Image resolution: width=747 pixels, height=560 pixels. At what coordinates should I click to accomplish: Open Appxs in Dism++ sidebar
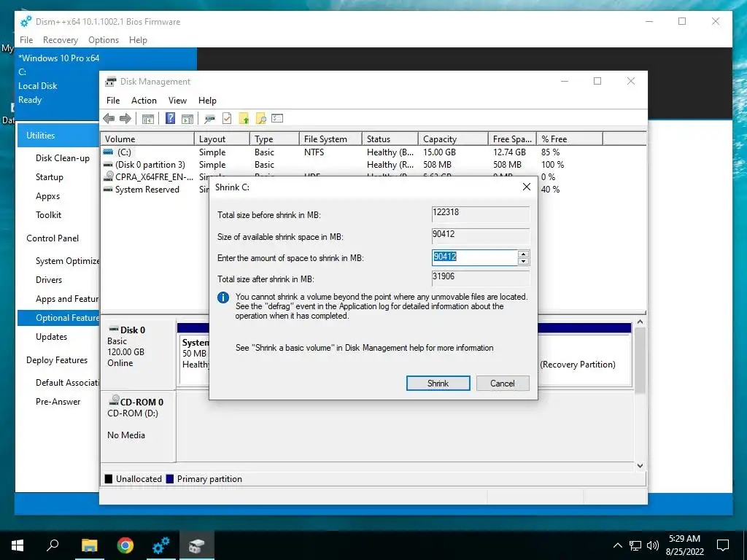pyautogui.click(x=47, y=196)
